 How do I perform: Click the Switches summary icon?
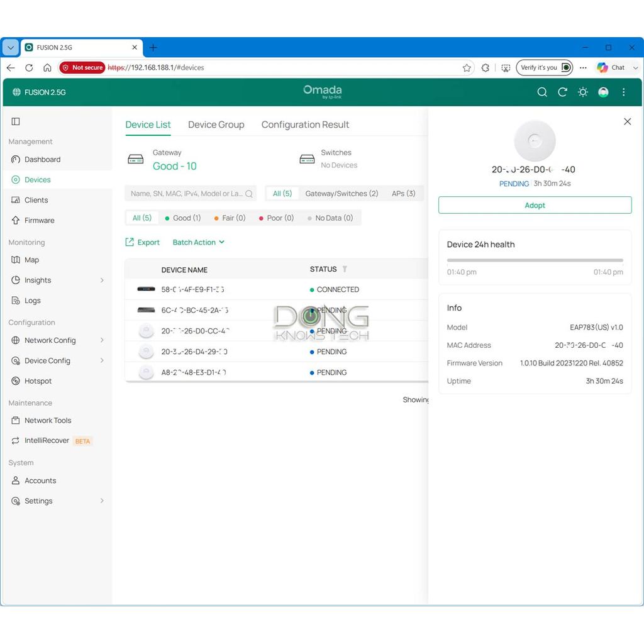(x=307, y=159)
